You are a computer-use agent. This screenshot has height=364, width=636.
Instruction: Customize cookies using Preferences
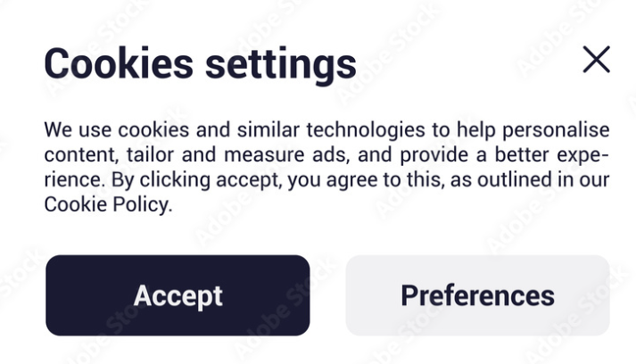[x=477, y=295]
